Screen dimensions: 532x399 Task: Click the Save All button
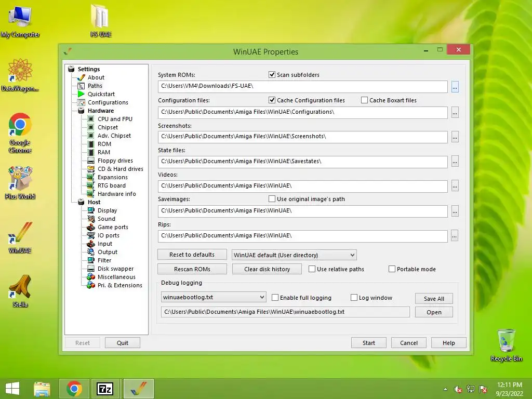[434, 299]
